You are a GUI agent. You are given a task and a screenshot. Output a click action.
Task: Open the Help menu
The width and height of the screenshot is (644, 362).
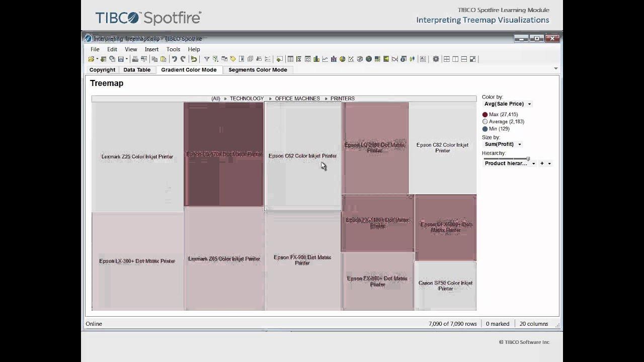[x=194, y=49]
